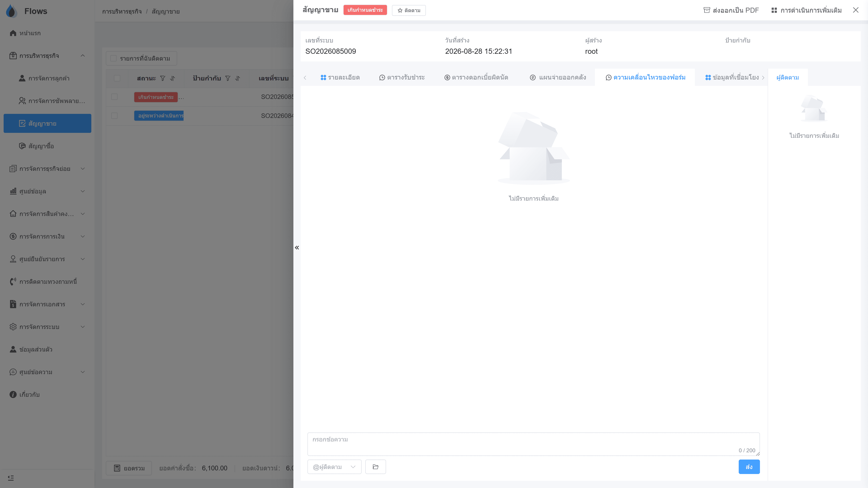Click ข้อมูลส่วนตัว person icon
Viewport: 868px width, 488px height.
tap(13, 349)
